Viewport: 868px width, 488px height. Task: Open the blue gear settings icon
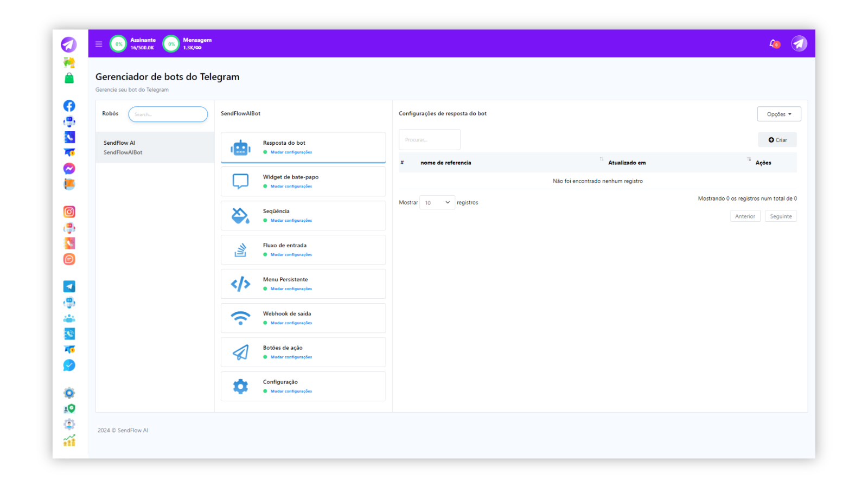click(x=69, y=393)
